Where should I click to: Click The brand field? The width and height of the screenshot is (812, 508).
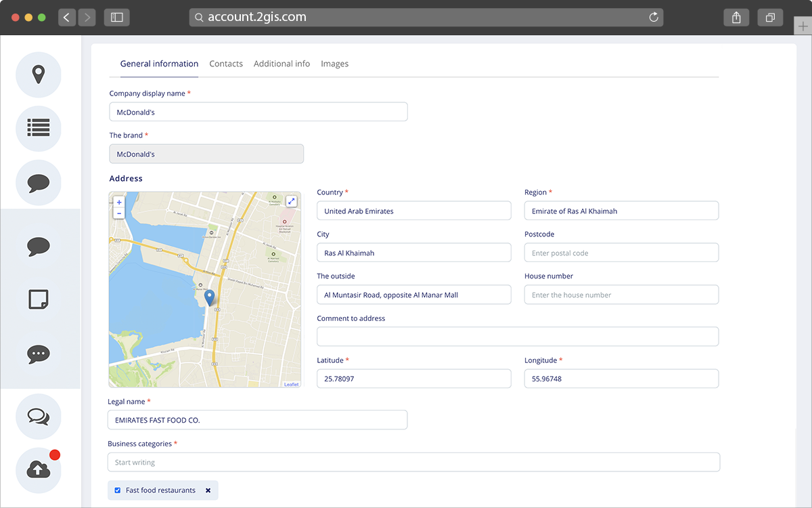tap(206, 154)
